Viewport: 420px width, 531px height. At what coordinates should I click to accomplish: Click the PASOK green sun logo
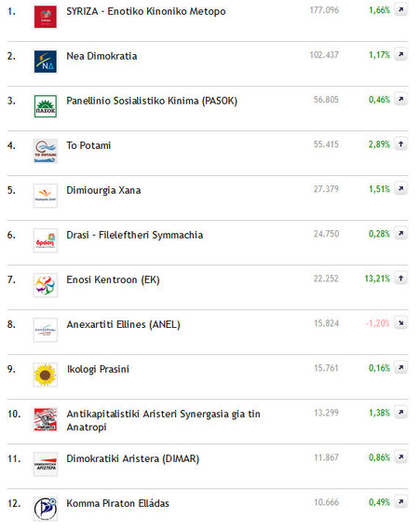click(46, 106)
